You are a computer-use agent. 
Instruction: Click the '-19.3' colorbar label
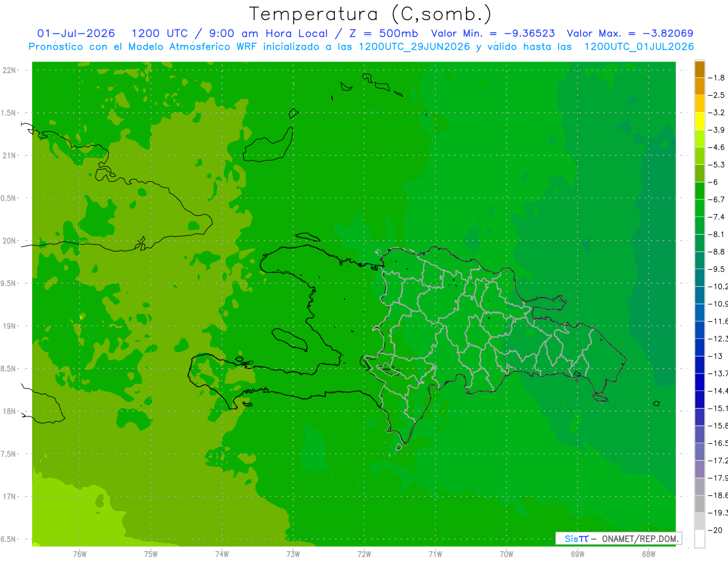[x=718, y=513]
